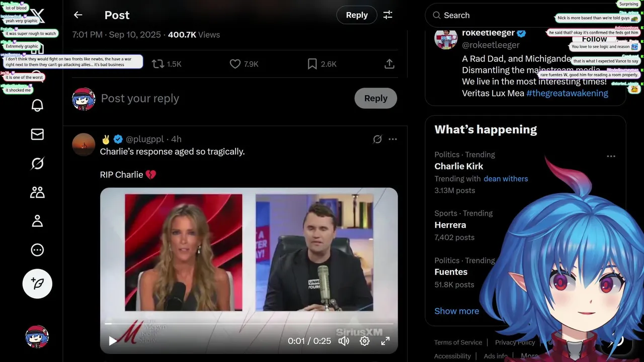The image size is (644, 362).
Task: Compose a new post with feather button
Action: pos(37,284)
